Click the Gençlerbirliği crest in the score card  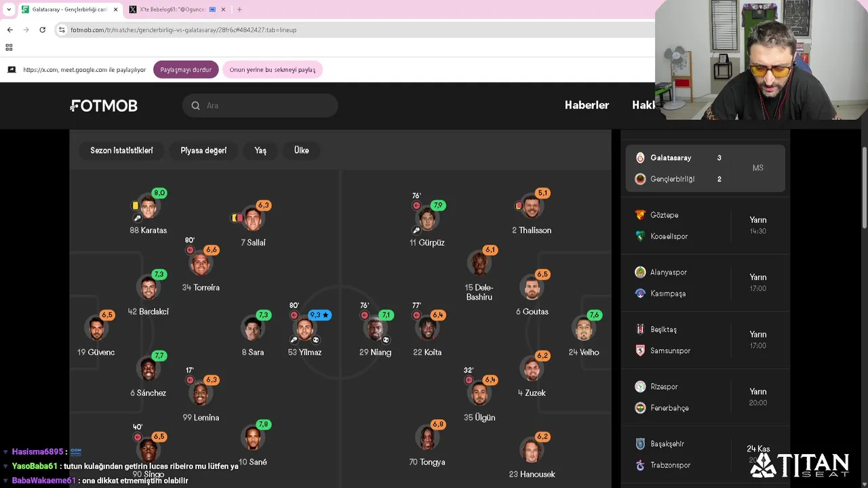(x=640, y=179)
